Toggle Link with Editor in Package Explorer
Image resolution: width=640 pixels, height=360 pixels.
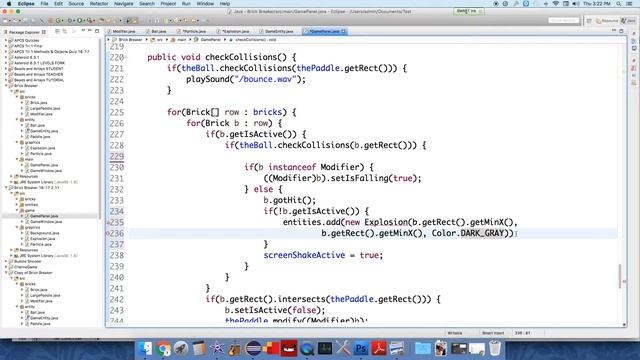point(64,31)
